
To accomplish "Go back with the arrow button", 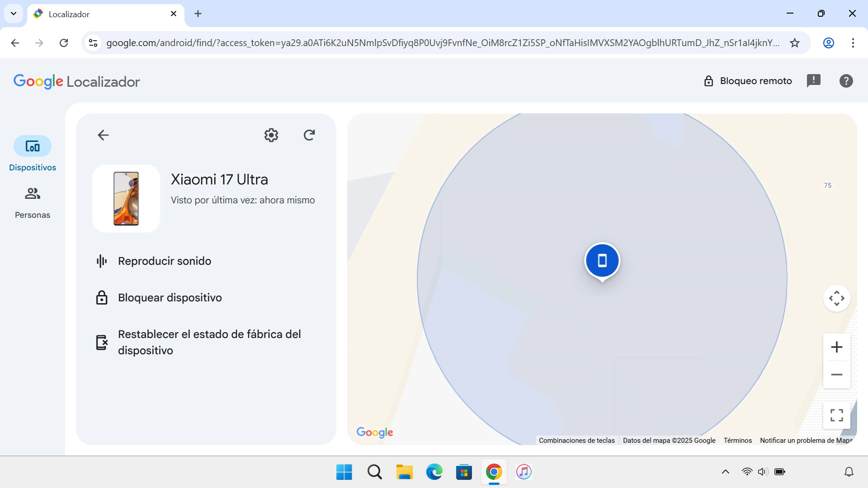I will tap(103, 135).
